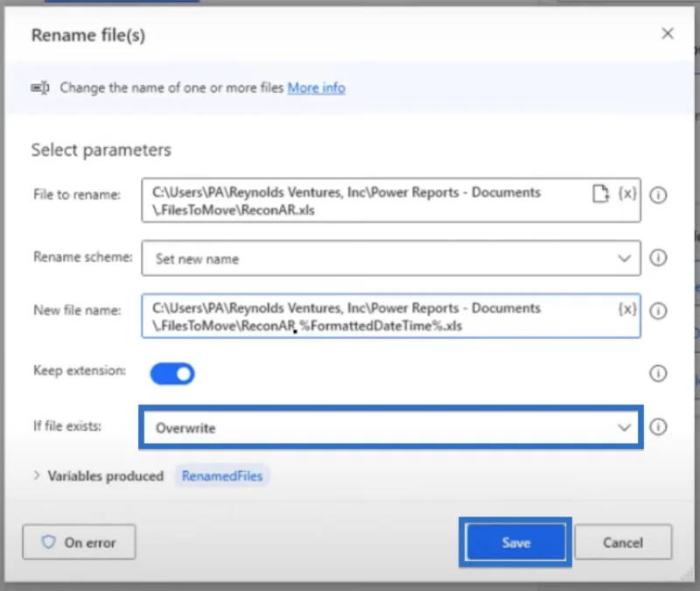This screenshot has height=591, width=700.
Task: Insert variable in File to rename field
Action: click(627, 193)
